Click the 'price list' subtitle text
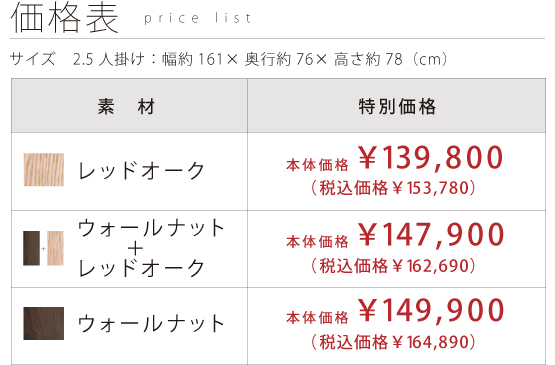The width and height of the screenshot is (555, 365). pos(198,18)
